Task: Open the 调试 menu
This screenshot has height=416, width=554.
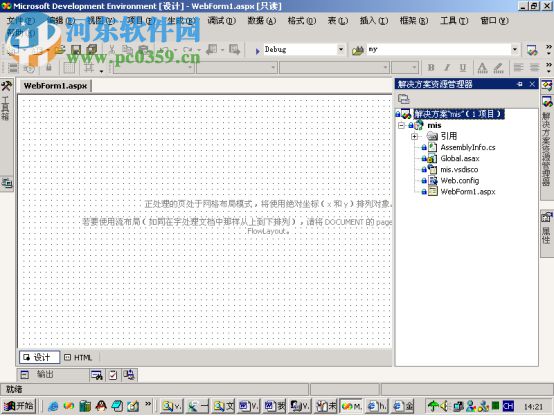Action: [221, 21]
